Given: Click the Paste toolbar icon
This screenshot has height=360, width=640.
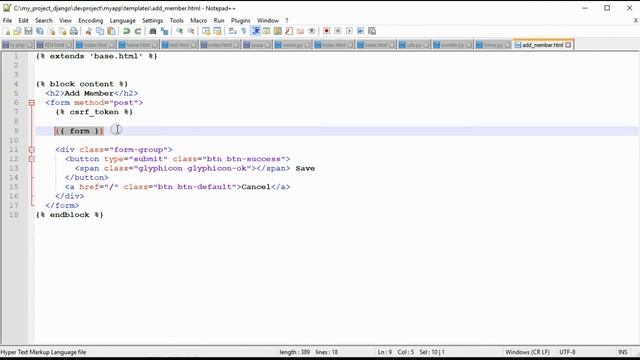Looking at the screenshot, I should (111, 31).
